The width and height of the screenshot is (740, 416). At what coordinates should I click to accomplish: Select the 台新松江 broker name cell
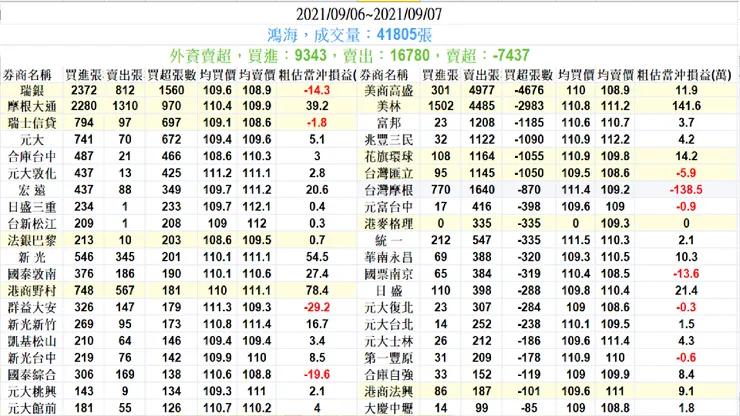(x=32, y=223)
